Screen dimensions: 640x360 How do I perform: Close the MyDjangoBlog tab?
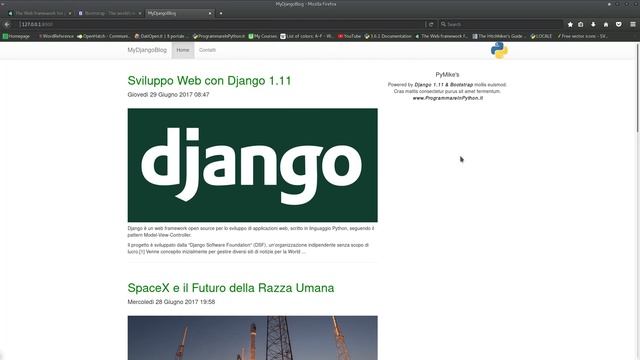point(210,13)
